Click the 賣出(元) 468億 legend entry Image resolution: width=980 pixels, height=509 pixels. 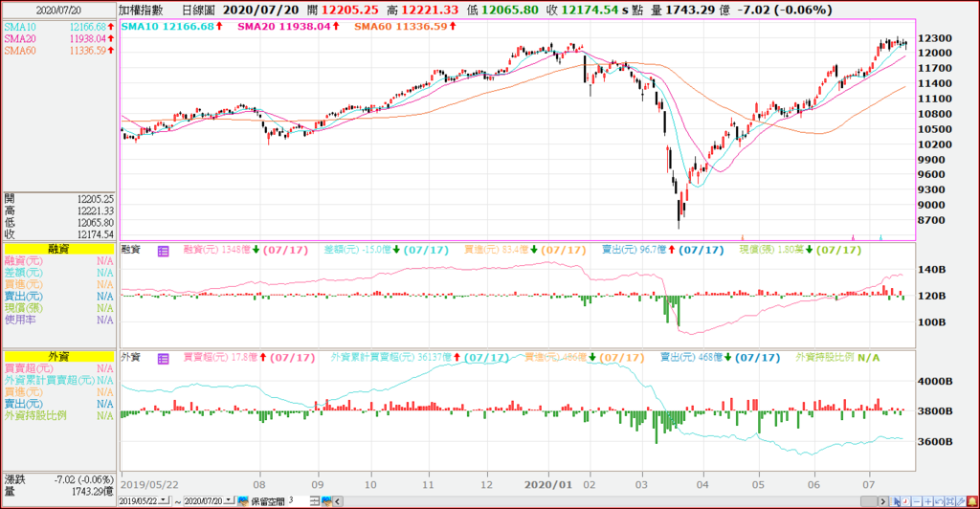pyautogui.click(x=721, y=358)
